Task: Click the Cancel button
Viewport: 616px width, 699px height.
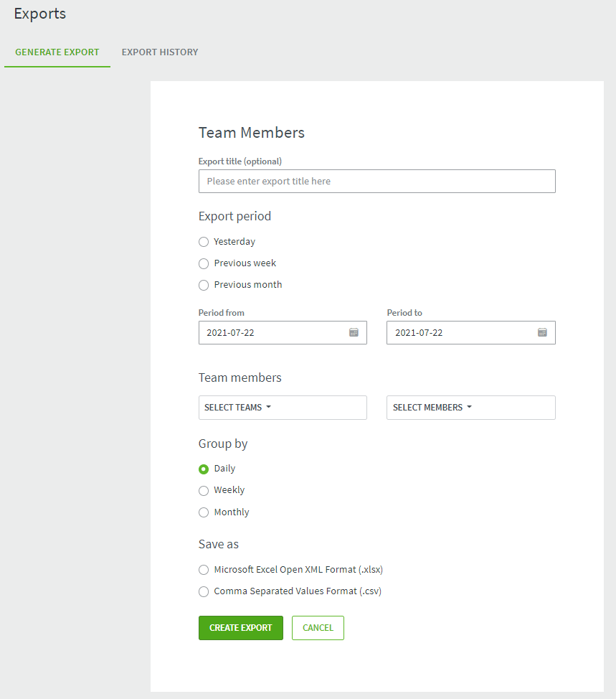Action: coord(318,628)
